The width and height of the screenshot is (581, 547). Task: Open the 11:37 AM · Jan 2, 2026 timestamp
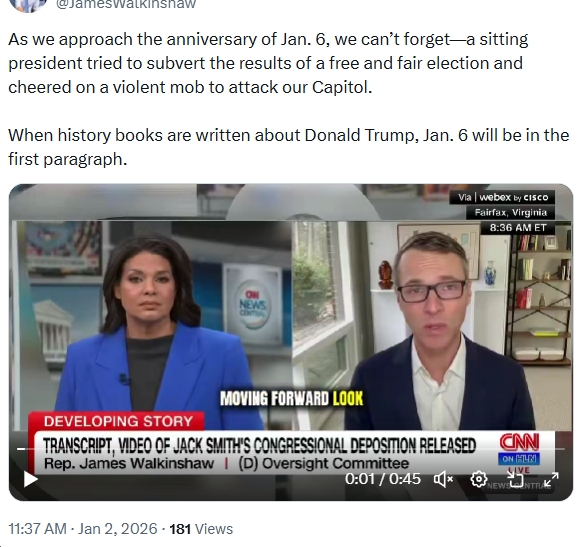pyautogui.click(x=83, y=528)
